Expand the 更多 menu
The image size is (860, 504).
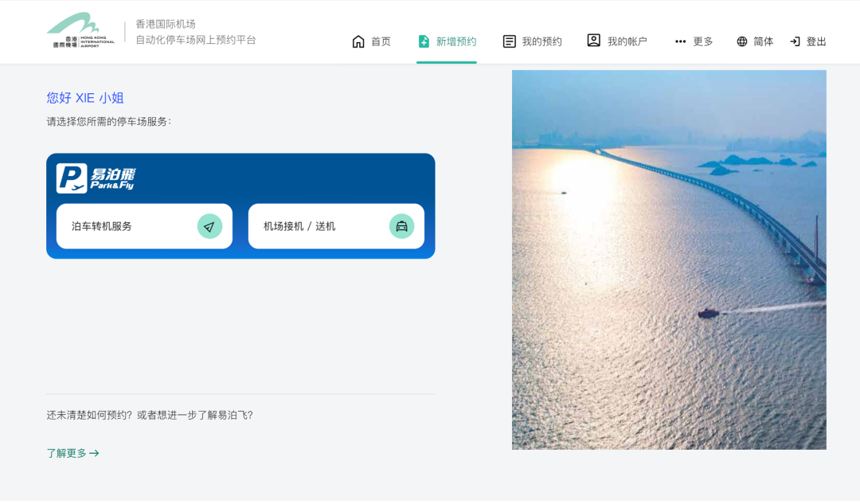coord(694,41)
